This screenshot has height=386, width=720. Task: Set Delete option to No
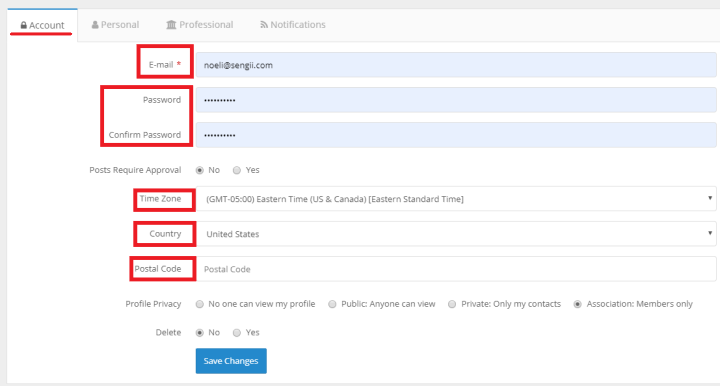[200, 333]
